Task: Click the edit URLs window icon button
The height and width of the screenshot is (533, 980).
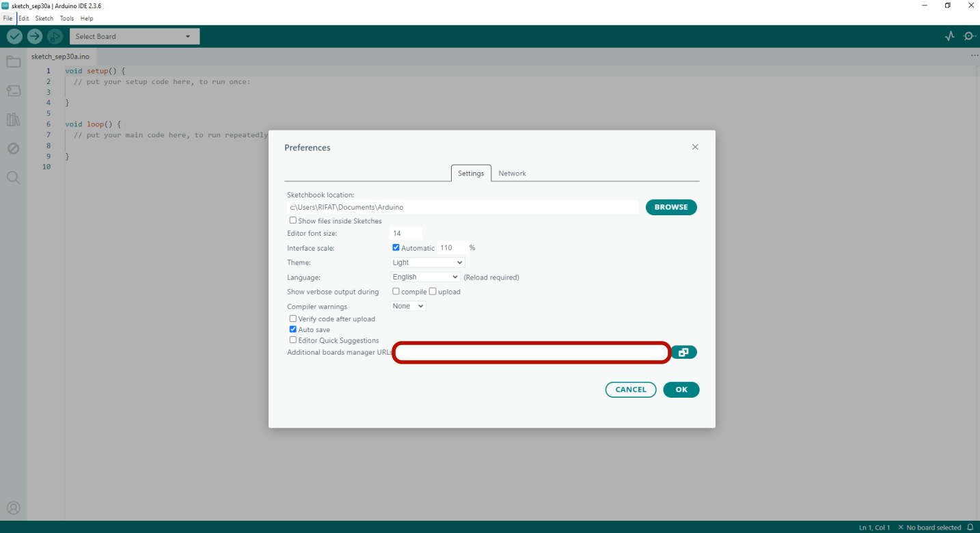Action: (683, 353)
